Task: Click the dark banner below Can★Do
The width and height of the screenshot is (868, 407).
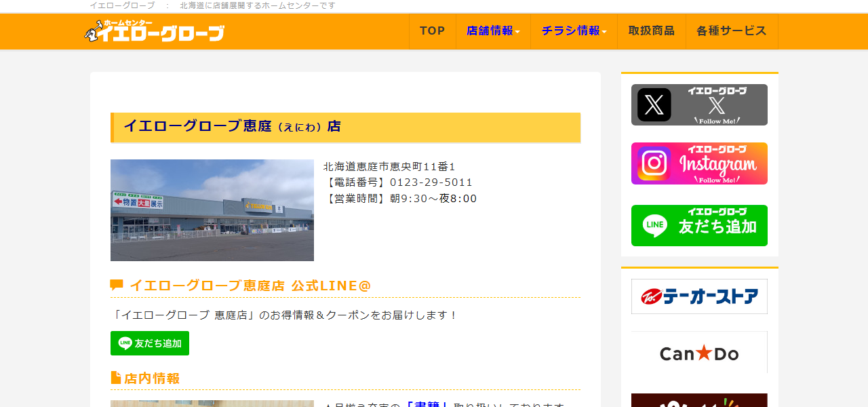Action: [x=699, y=400]
